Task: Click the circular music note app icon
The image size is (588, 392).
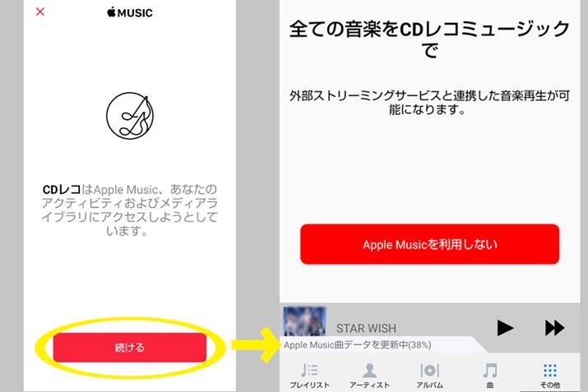Action: point(130,116)
